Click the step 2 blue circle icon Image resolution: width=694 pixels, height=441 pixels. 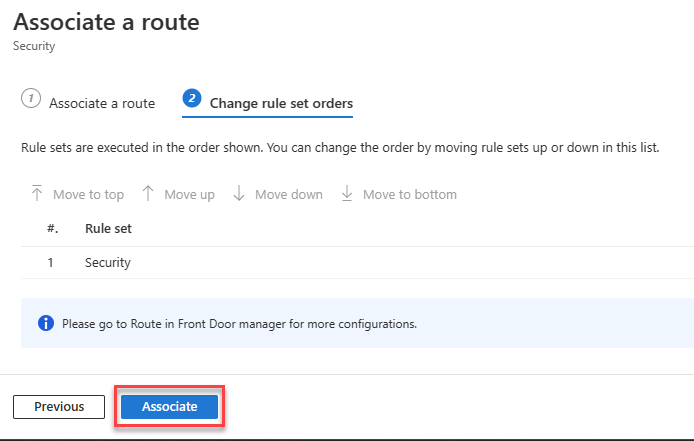(192, 98)
